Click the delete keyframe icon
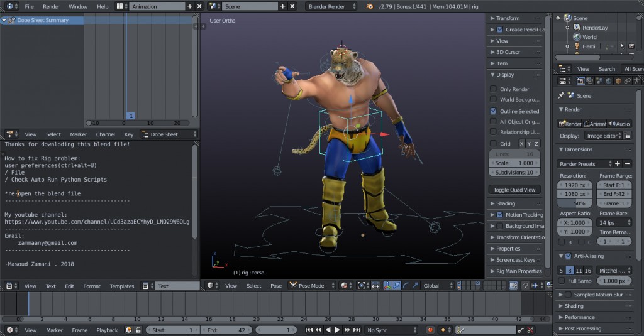This screenshot has width=644, height=336. (x=530, y=330)
